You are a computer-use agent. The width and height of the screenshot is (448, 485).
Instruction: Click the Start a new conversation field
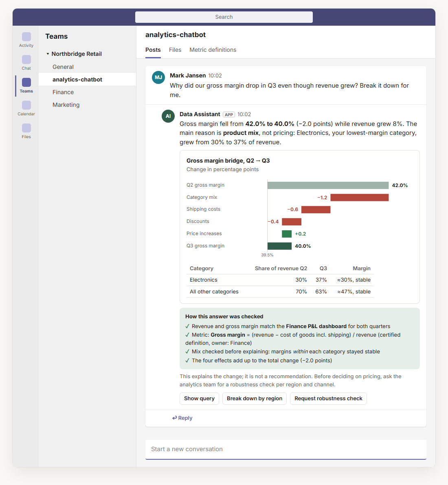[x=285, y=450]
